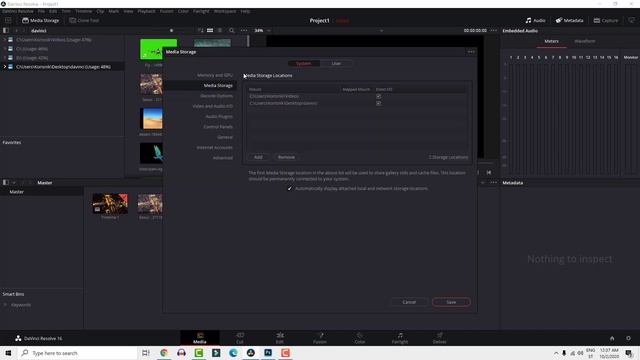Open Advanced preferences section
Screen dimensions: 640x360
(x=222, y=158)
